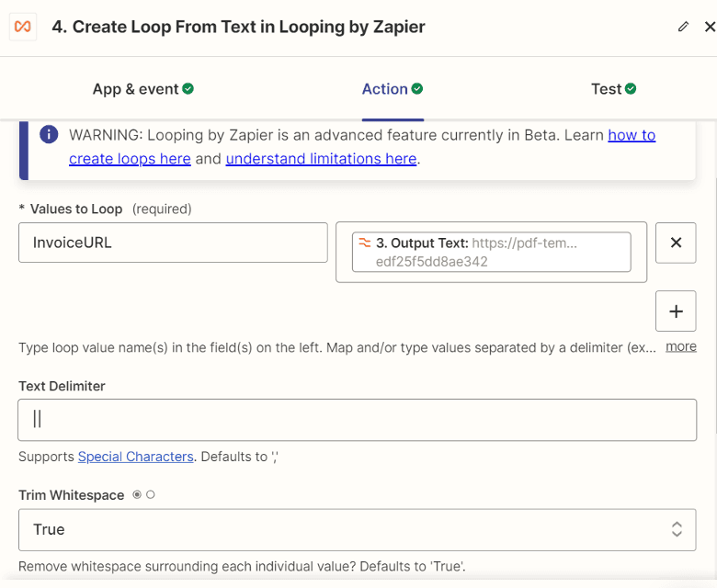Viewport: 717px width, 588px height.
Task: Click the Looping by Zapier app icon
Action: [x=23, y=27]
